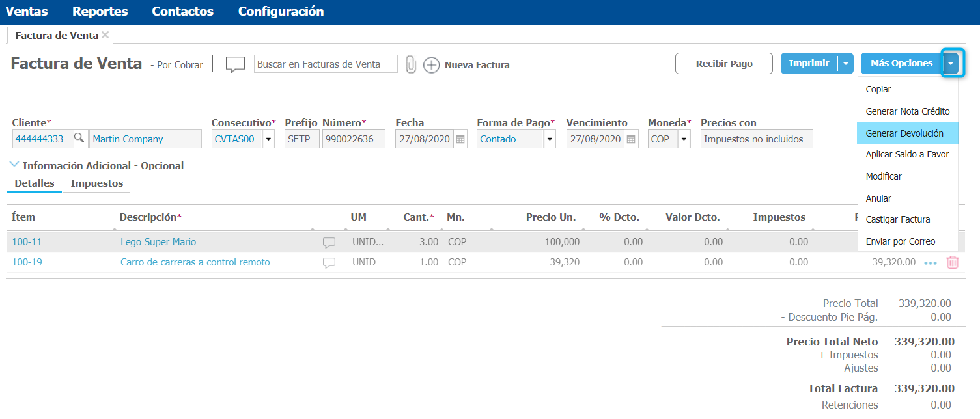This screenshot has width=980, height=419.
Task: Click the paperclip attachment icon
Action: pos(410,64)
